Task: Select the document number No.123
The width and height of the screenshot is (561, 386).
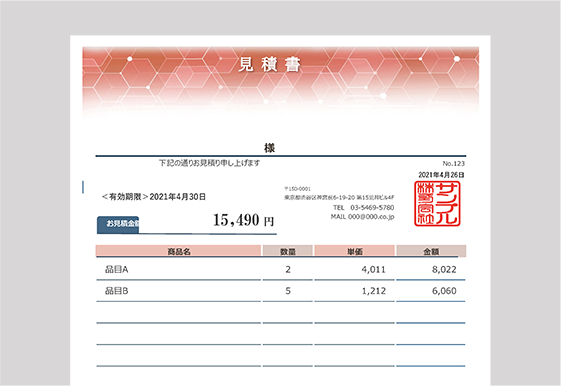Action: pyautogui.click(x=453, y=163)
